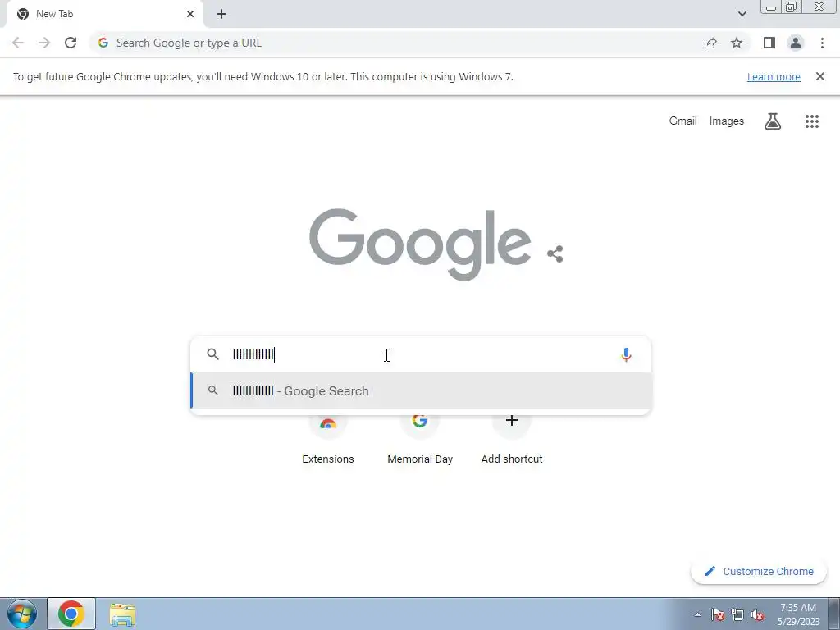The width and height of the screenshot is (840, 630).
Task: Go back using the back arrow
Action: point(18,43)
